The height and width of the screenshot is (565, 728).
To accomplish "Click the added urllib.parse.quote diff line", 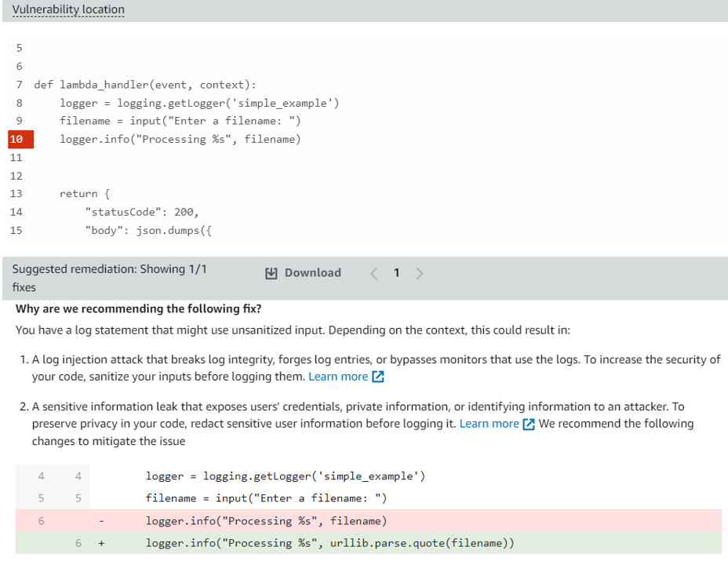I will 369,543.
